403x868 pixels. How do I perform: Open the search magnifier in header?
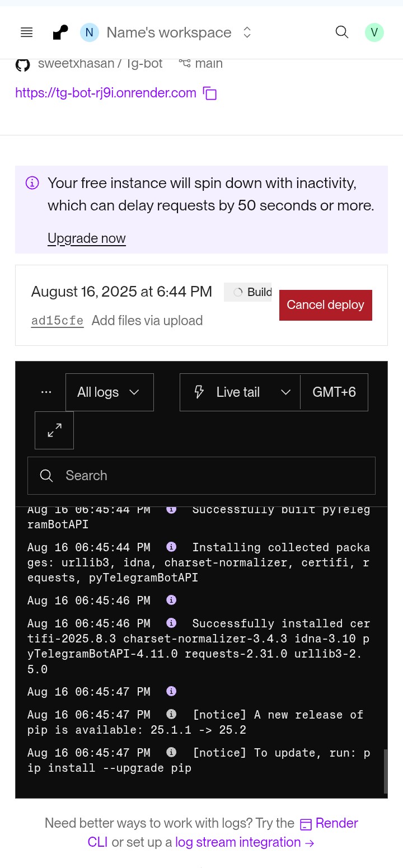click(x=341, y=32)
